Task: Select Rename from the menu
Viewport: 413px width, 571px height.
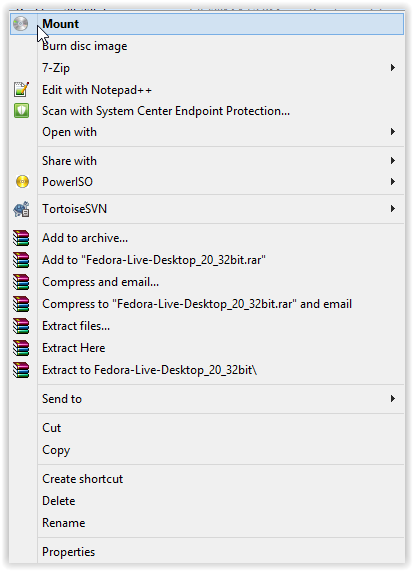Action: (207, 523)
